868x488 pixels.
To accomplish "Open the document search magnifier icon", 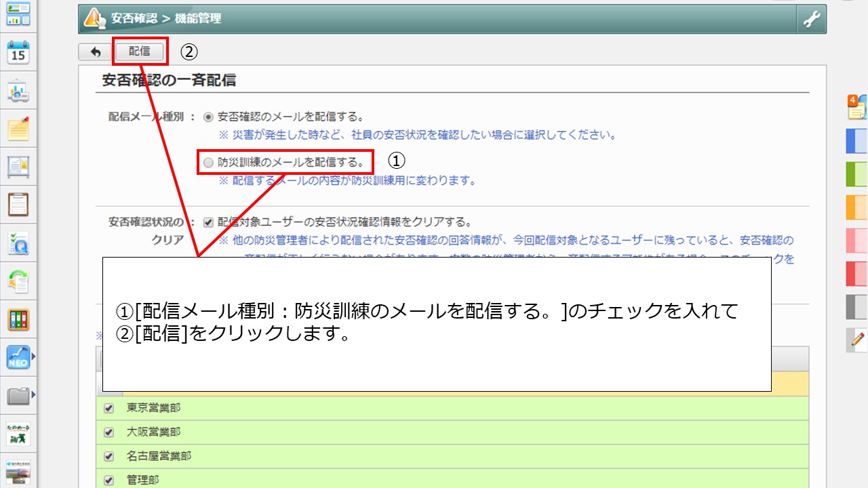I will click(18, 243).
